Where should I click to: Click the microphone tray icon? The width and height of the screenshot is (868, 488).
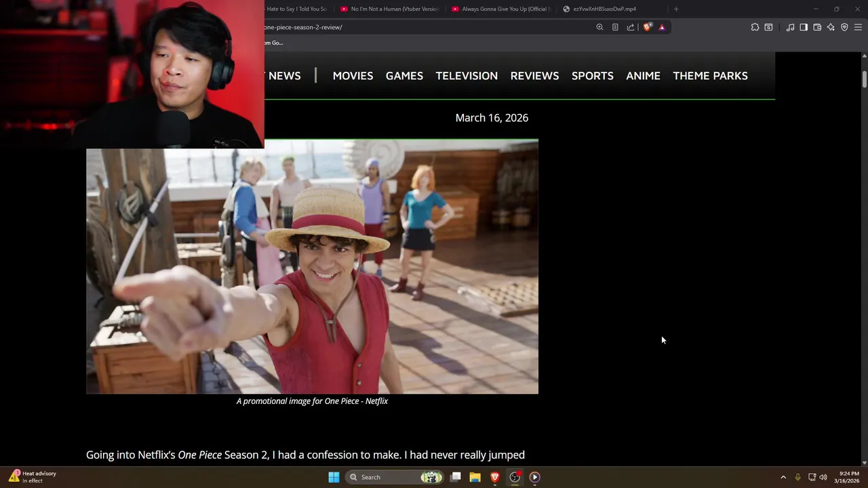[x=797, y=477]
